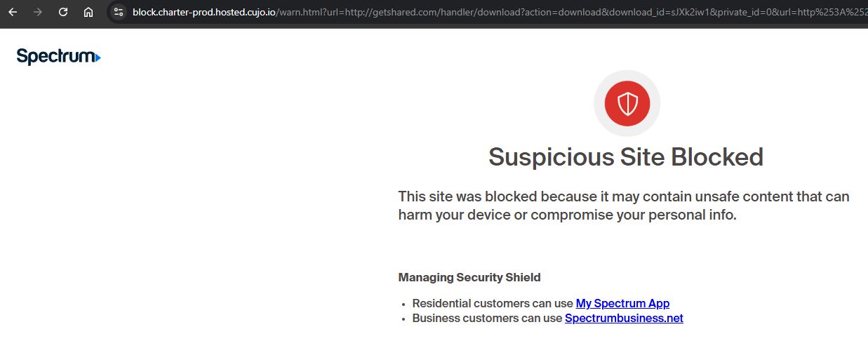
Task: Open the My Spectrum App link
Action: click(x=622, y=304)
